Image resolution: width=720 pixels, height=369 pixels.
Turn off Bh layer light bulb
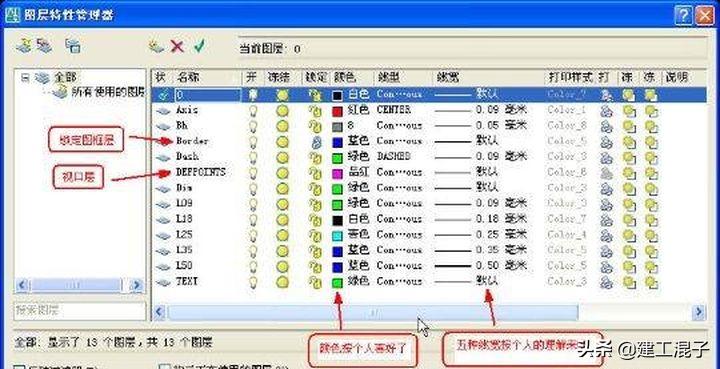pyautogui.click(x=252, y=126)
